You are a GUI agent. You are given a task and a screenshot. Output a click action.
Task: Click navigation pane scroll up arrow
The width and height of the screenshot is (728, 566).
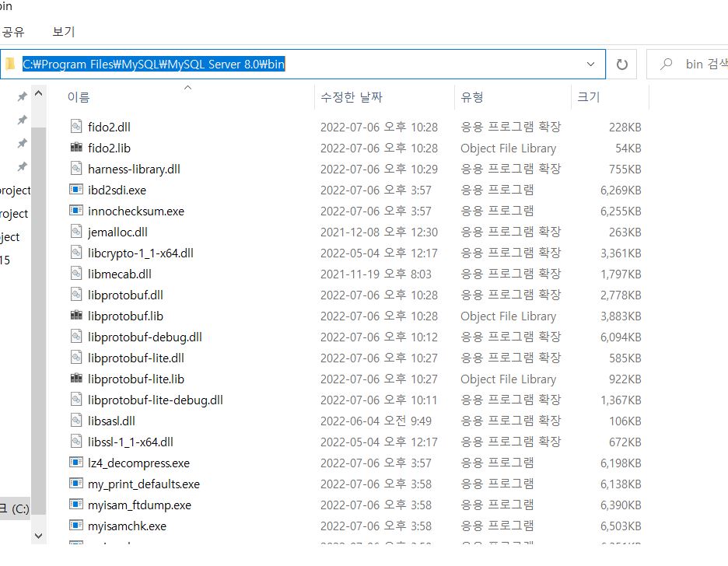(x=39, y=93)
